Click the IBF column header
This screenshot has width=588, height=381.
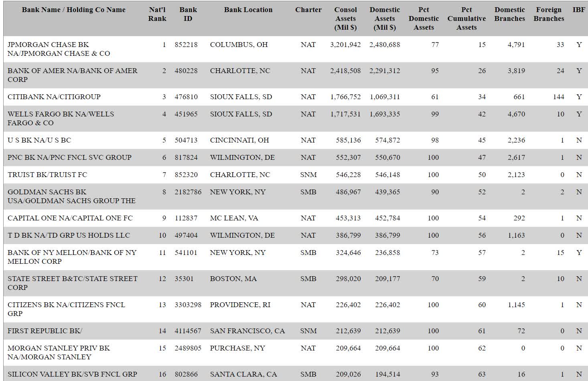(579, 10)
